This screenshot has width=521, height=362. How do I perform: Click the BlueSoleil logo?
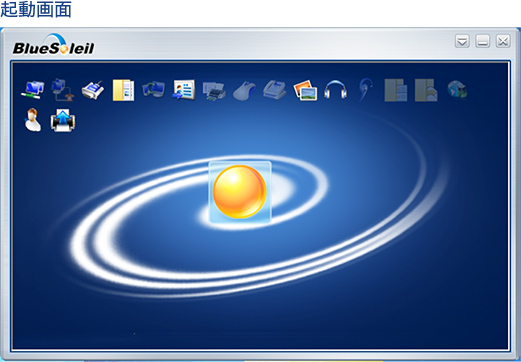coord(53,45)
